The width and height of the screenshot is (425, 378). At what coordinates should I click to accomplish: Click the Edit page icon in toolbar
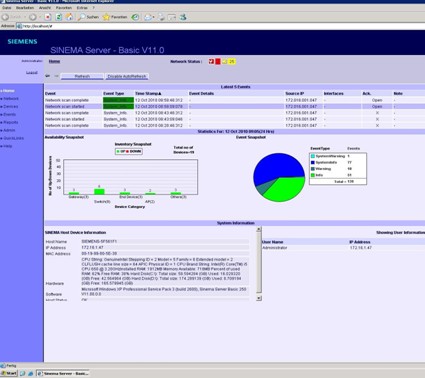(172, 17)
